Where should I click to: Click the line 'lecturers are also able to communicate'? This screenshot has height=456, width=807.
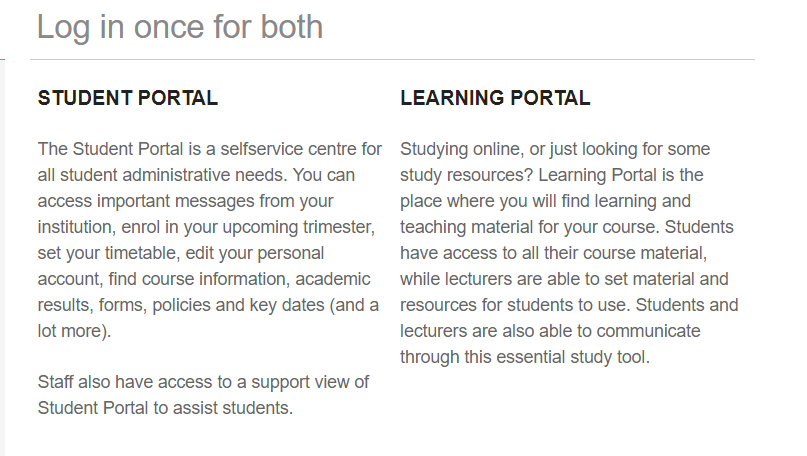pos(550,331)
